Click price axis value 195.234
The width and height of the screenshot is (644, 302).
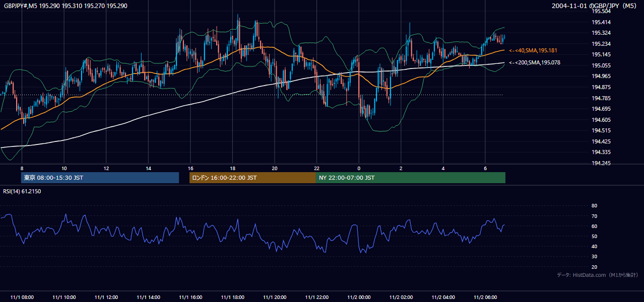point(601,44)
